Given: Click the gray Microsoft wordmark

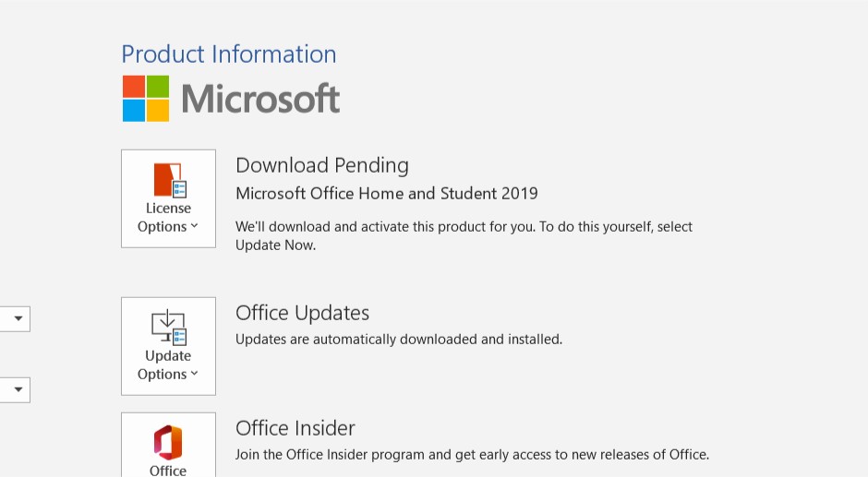Looking at the screenshot, I should [x=260, y=99].
